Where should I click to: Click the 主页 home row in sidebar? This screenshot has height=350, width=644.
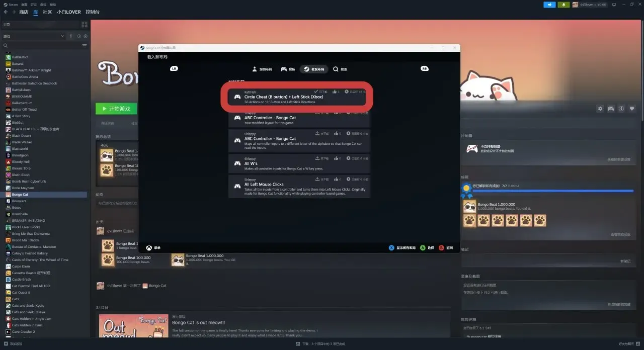click(40, 24)
